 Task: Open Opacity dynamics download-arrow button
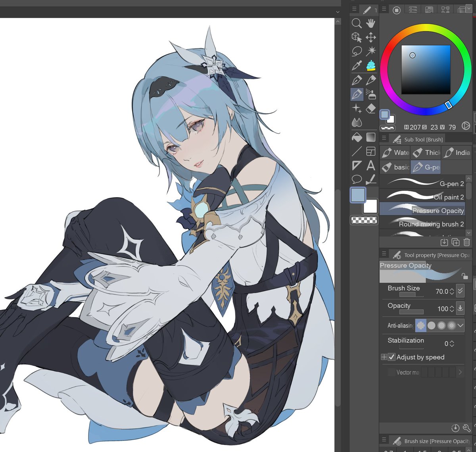[x=460, y=308]
